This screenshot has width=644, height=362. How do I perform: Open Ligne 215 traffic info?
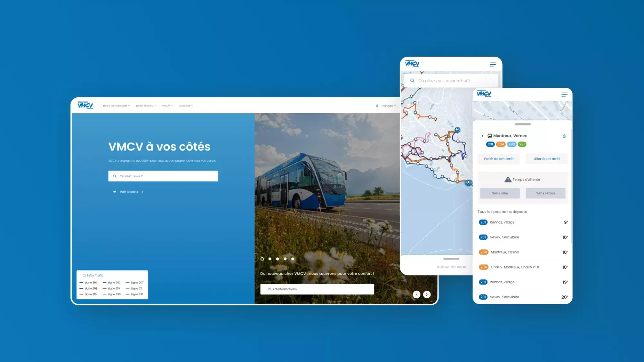88,294
